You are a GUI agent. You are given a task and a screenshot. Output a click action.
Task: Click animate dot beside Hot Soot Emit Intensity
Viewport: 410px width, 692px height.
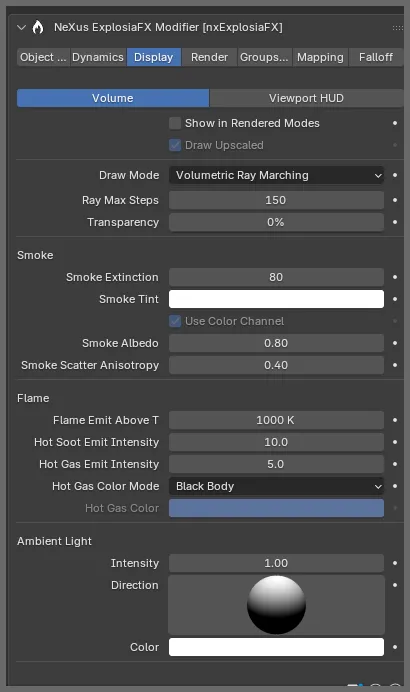coord(395,442)
